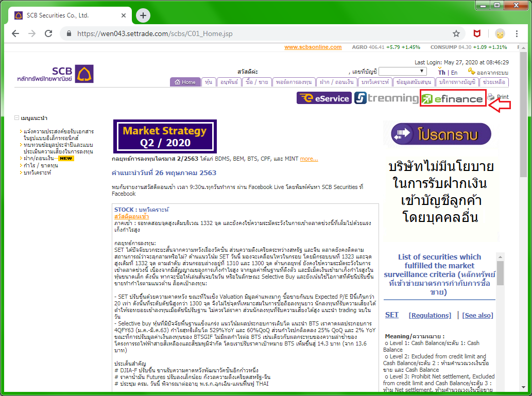This screenshot has height=396, width=532.
Task: Open the บริการทางบัญชี tab
Action: (x=457, y=82)
